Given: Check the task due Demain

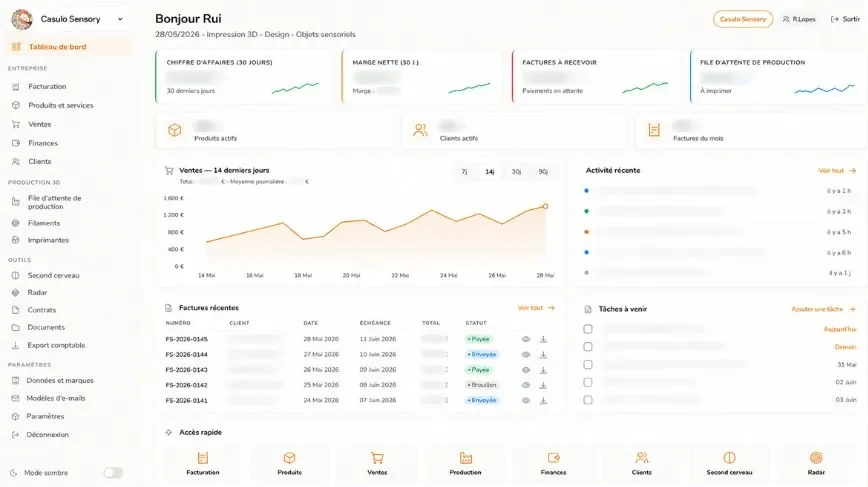Looking at the screenshot, I should click(588, 346).
